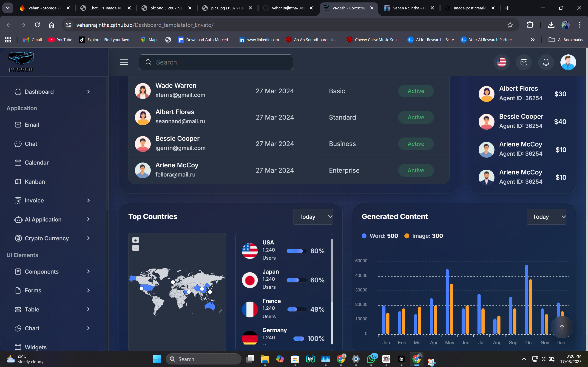This screenshot has width=588, height=367.
Task: Open Calendar from the sidebar
Action: pos(37,162)
